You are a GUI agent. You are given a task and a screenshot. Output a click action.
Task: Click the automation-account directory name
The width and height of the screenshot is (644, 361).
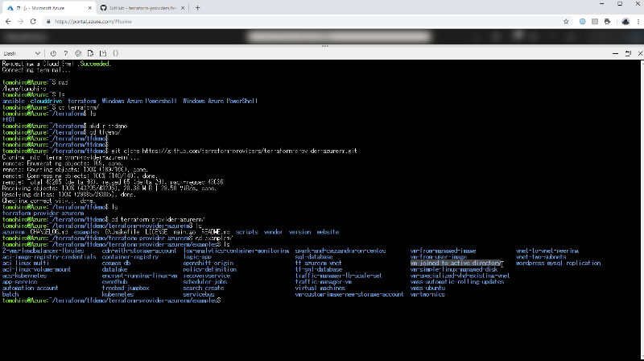(x=30, y=288)
